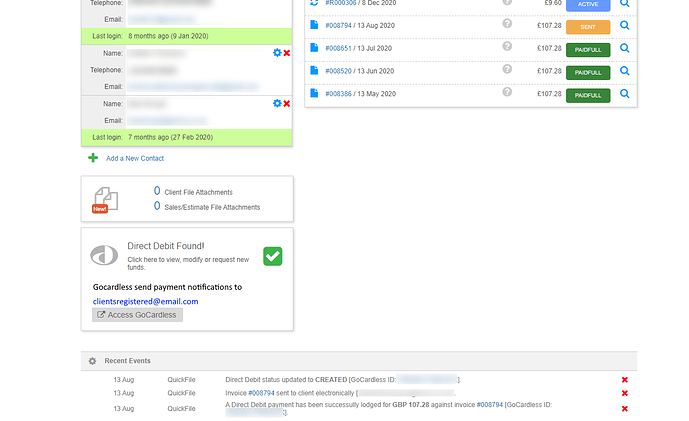
Task: Remove the Direct Debit status CREATED event
Action: coord(625,380)
